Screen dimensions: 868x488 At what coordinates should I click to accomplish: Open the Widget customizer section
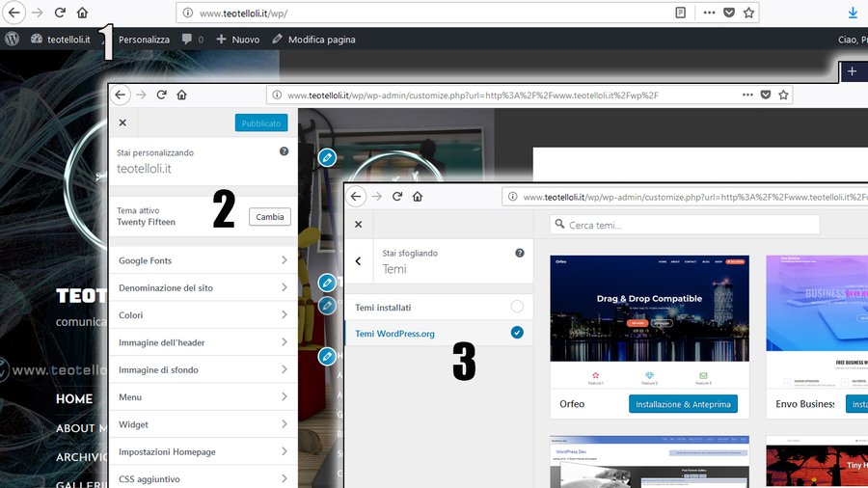click(203, 424)
